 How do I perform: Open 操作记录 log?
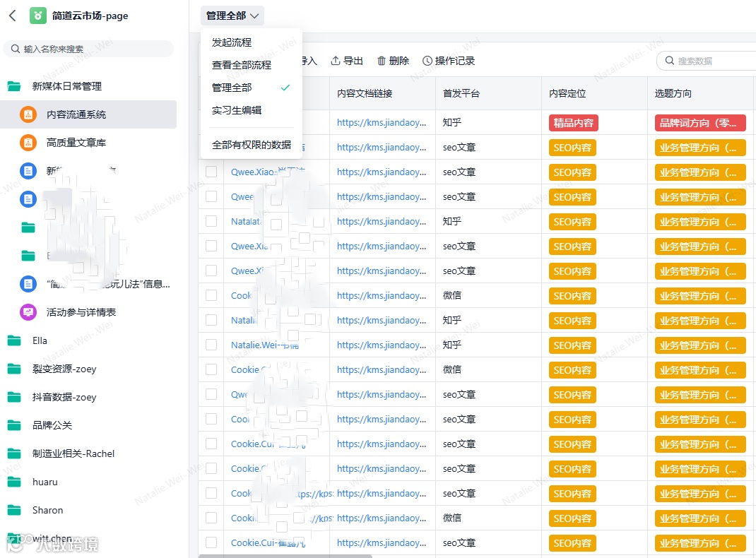[449, 61]
